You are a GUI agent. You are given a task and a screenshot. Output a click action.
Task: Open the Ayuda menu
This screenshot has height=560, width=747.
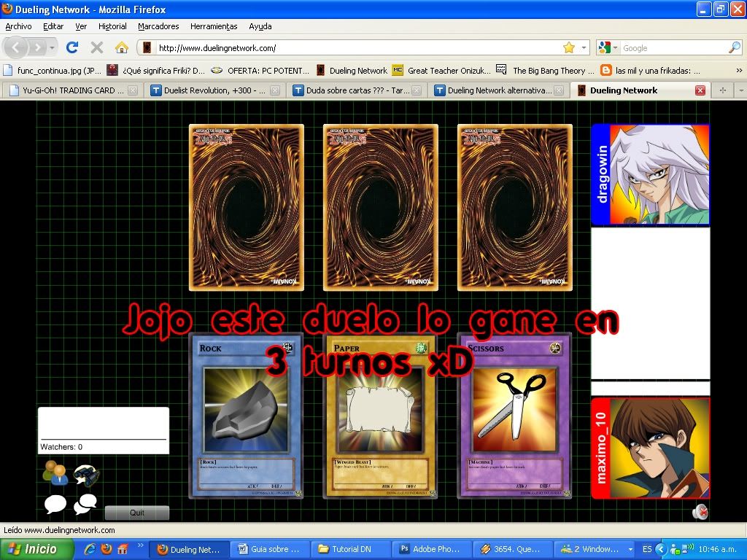pyautogui.click(x=260, y=26)
